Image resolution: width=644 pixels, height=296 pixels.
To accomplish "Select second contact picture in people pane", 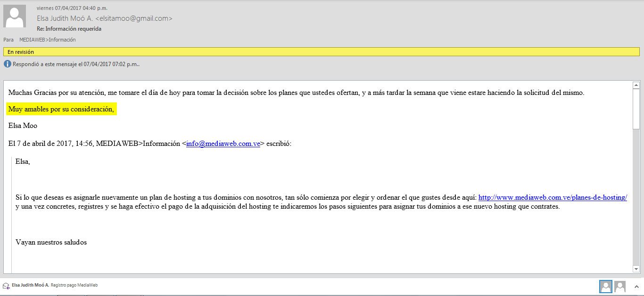I will (620, 286).
